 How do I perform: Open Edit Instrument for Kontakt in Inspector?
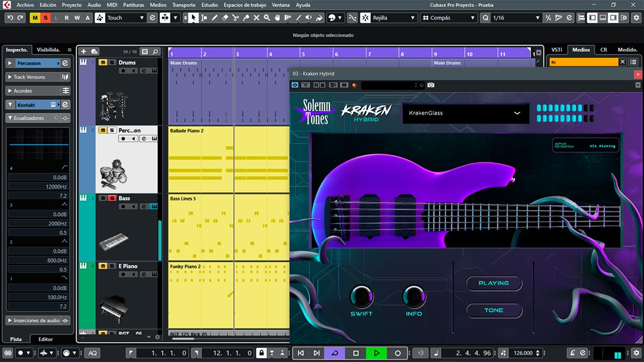point(65,105)
